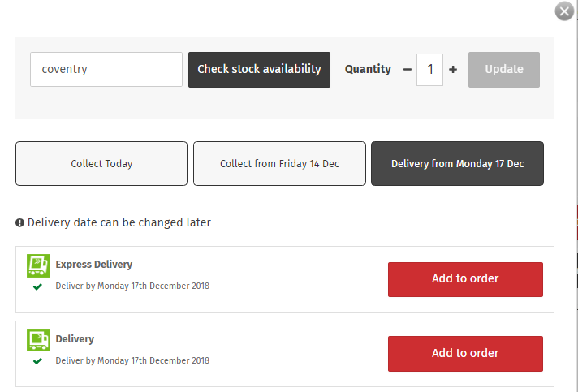
Task: Decrease quantity with the minus button
Action: pos(408,69)
